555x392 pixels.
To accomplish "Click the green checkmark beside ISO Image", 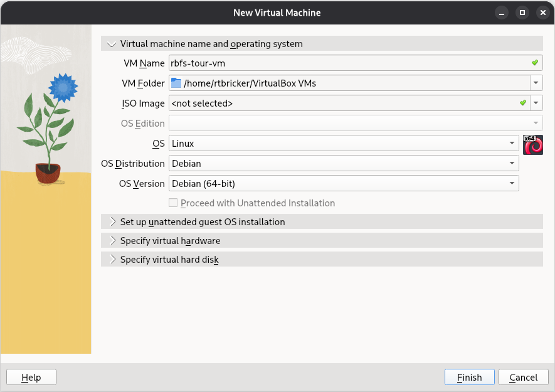I will tap(523, 103).
